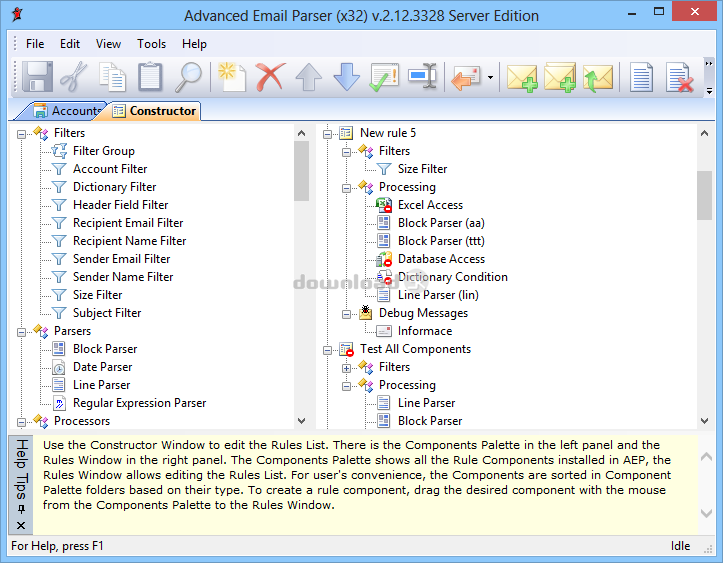The height and width of the screenshot is (563, 723).
Task: Open the Help menu
Action: [194, 44]
